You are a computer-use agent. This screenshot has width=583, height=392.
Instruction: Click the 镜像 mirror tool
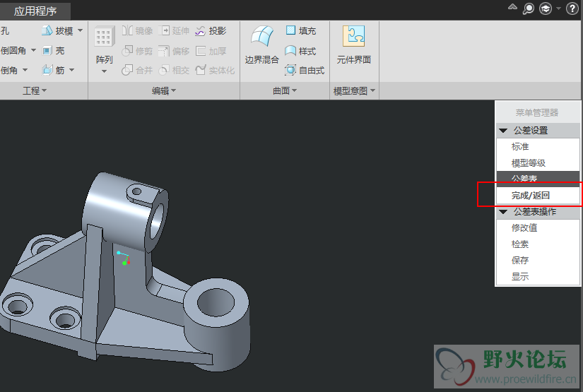coord(137,30)
